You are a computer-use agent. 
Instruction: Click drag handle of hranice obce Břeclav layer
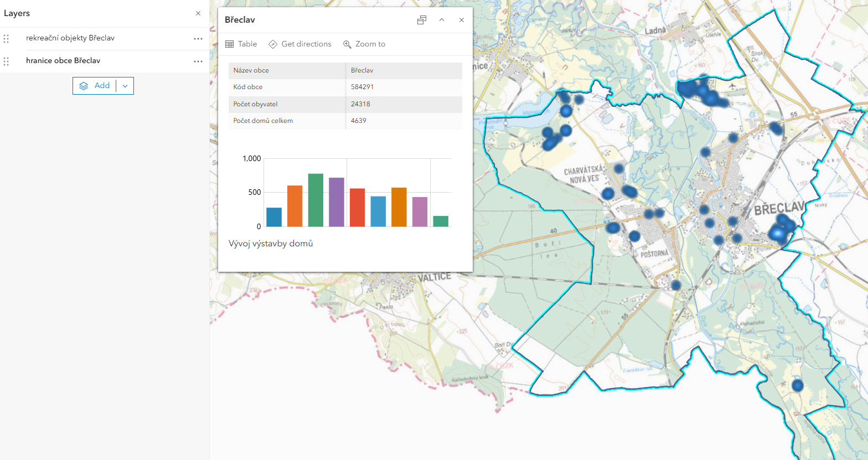coord(6,61)
